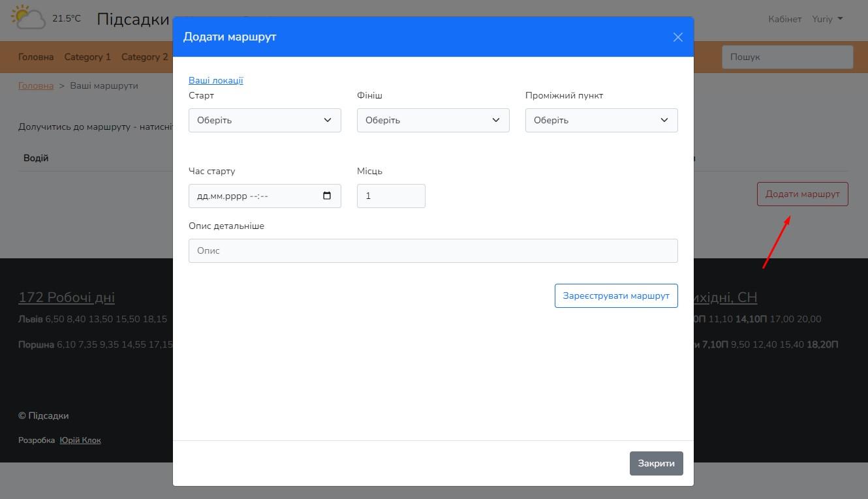This screenshot has width=868, height=499.
Task: Open the Фініш location dropdown
Action: pos(433,120)
